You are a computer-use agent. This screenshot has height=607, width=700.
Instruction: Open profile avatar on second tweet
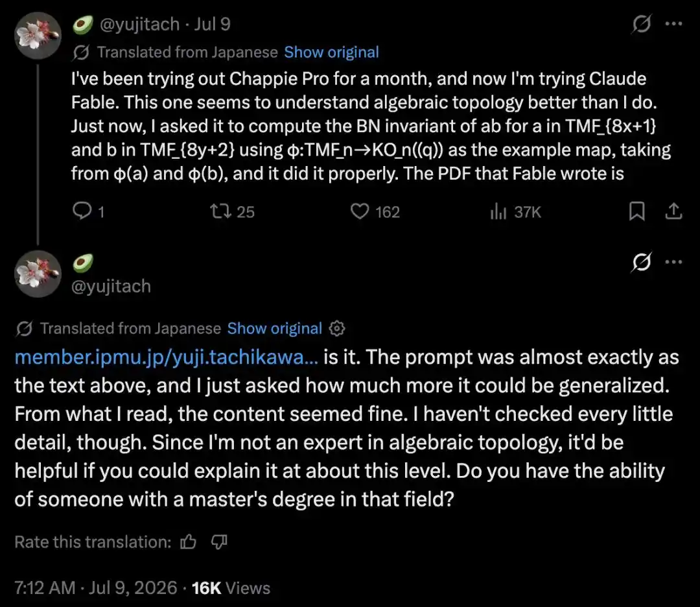point(38,274)
